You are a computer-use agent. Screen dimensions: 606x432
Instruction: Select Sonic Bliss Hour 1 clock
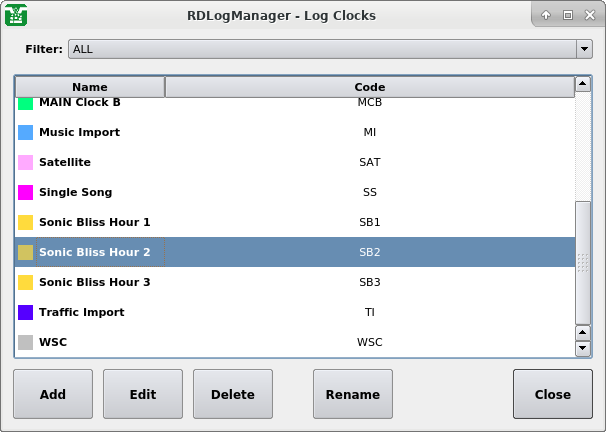pyautogui.click(x=94, y=222)
